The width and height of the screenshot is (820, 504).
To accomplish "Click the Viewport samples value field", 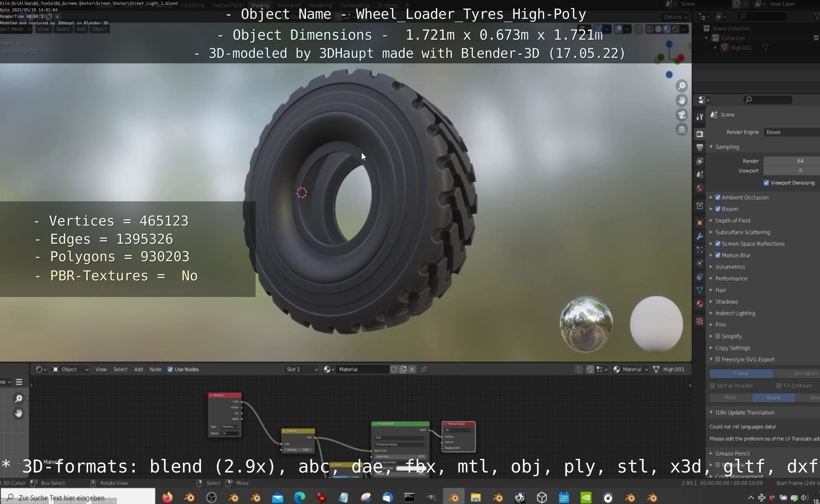I will (792, 171).
